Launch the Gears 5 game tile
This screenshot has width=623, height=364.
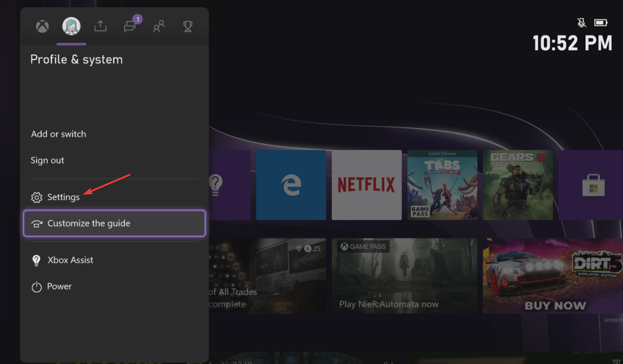coord(518,185)
